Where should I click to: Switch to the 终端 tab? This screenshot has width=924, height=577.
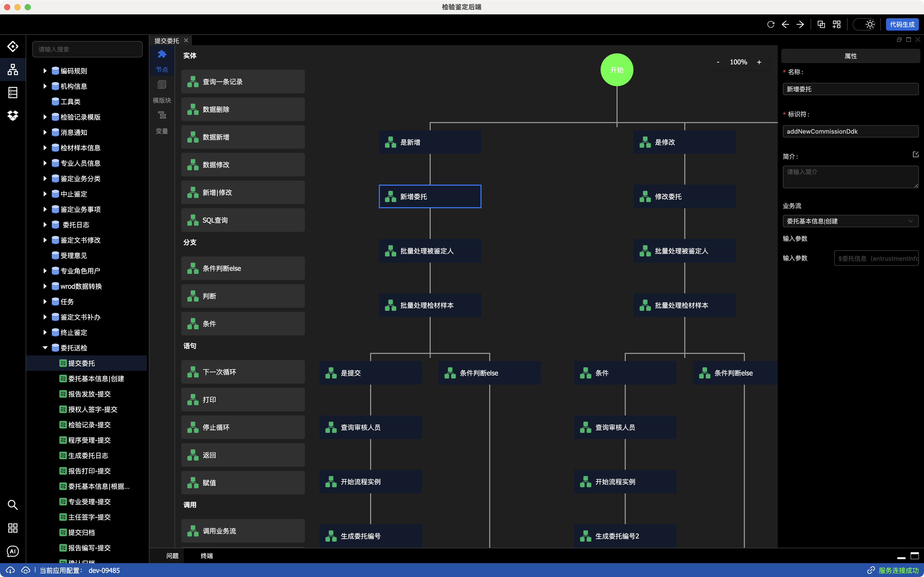click(207, 556)
